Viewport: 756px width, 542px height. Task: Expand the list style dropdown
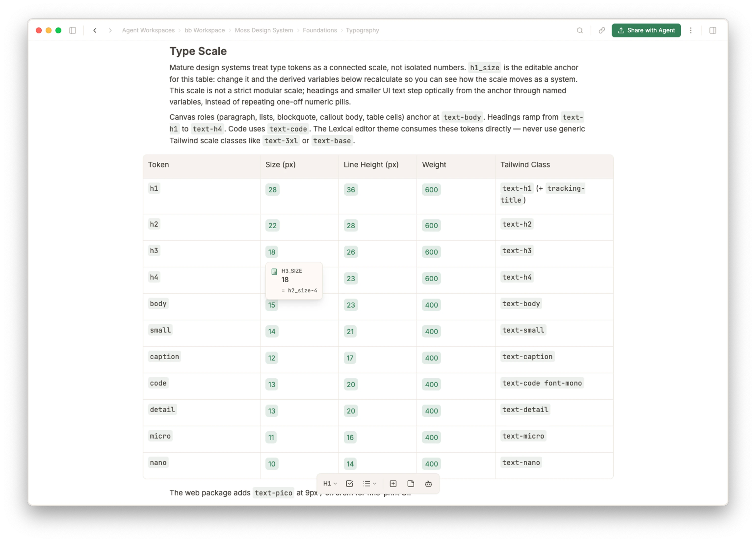click(x=370, y=483)
